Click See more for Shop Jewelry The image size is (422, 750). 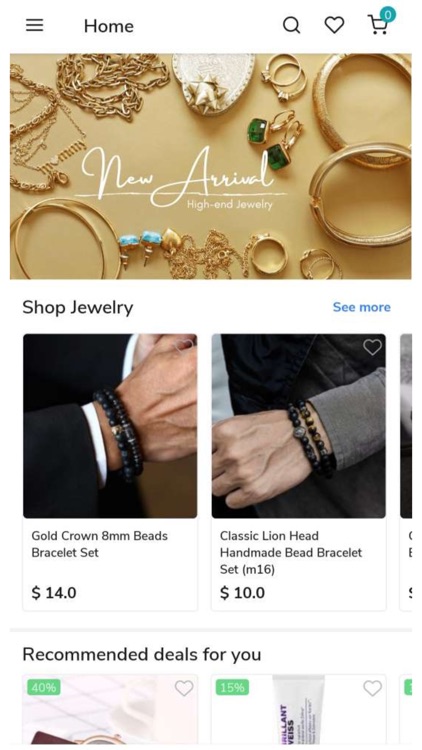click(362, 307)
